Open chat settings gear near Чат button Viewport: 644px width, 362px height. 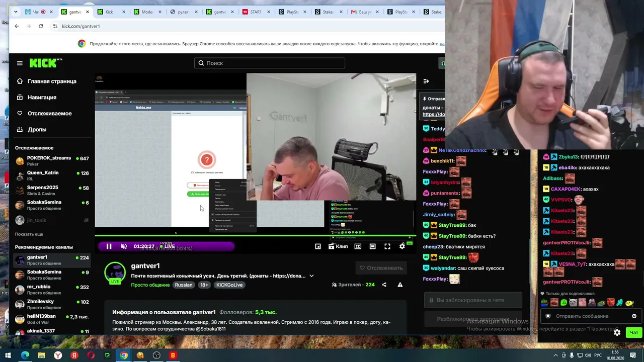[617, 332]
